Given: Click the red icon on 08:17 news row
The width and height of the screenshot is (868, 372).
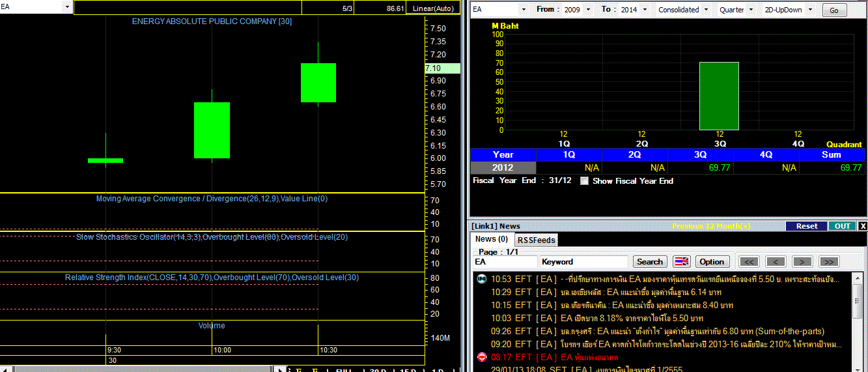Looking at the screenshot, I should [482, 357].
